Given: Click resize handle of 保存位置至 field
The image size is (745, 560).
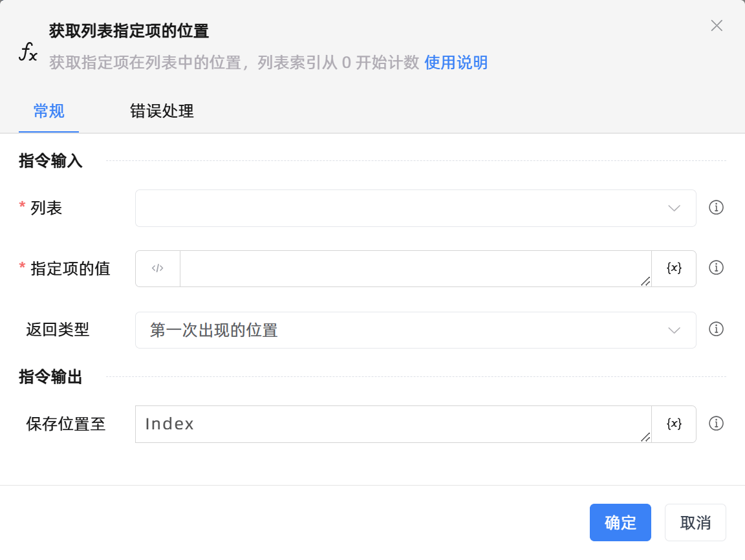Looking at the screenshot, I should pyautogui.click(x=645, y=437).
